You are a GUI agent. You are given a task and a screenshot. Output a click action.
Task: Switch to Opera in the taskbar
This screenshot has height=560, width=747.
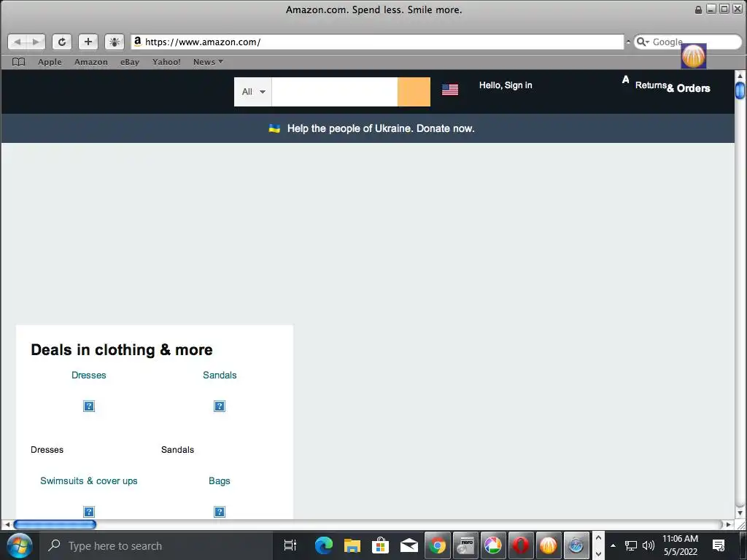(521, 545)
